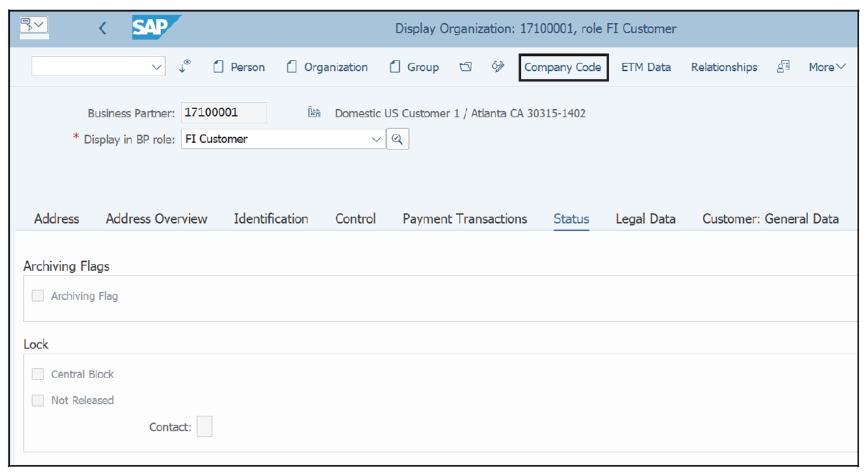Enable the Central Block checkbox
The width and height of the screenshot is (868, 475).
37,374
